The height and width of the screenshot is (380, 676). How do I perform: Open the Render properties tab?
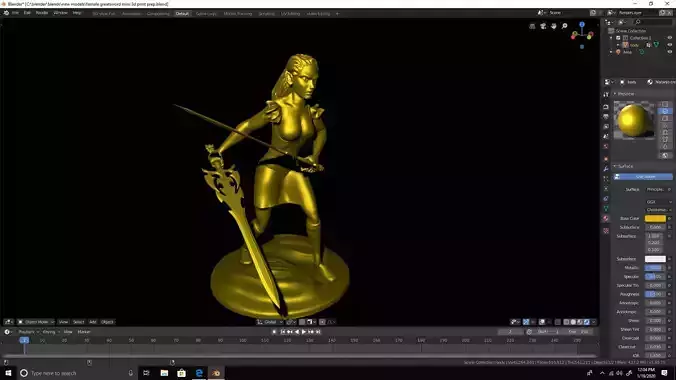pyautogui.click(x=606, y=107)
